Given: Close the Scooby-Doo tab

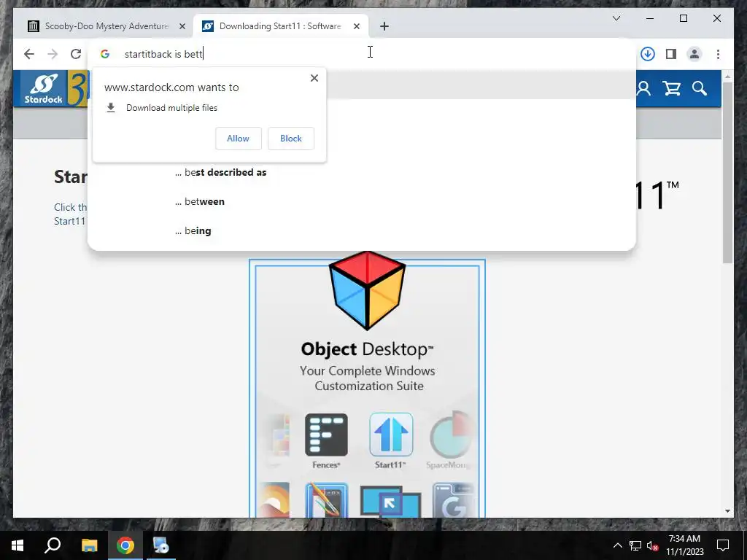Looking at the screenshot, I should tap(182, 26).
